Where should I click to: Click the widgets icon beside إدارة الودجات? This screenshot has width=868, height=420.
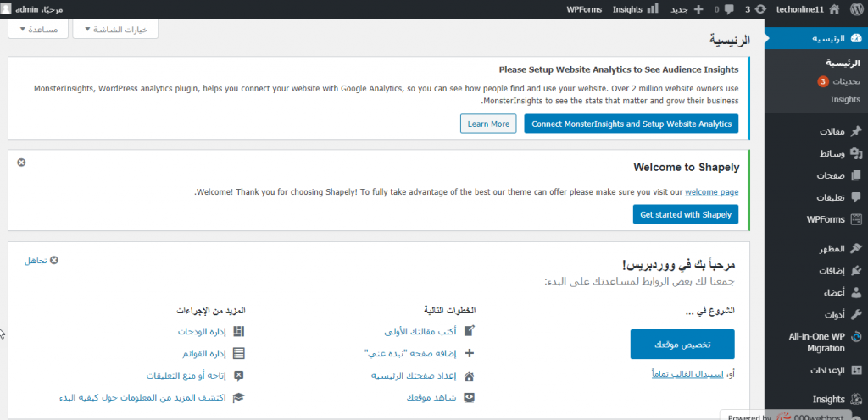[238, 331]
